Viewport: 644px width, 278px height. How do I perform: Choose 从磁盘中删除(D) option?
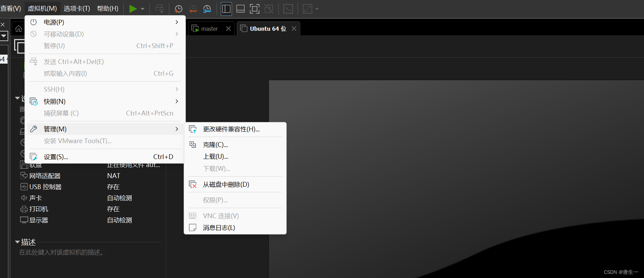click(x=235, y=184)
